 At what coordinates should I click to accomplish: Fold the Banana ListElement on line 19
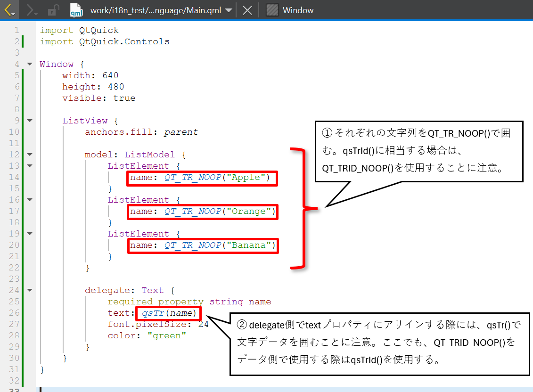(x=30, y=234)
